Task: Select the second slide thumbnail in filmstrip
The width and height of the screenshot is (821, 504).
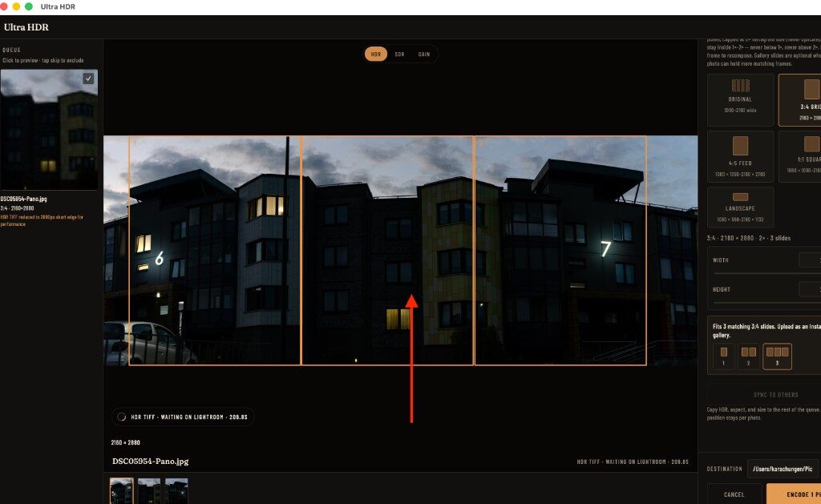Action: click(148, 490)
